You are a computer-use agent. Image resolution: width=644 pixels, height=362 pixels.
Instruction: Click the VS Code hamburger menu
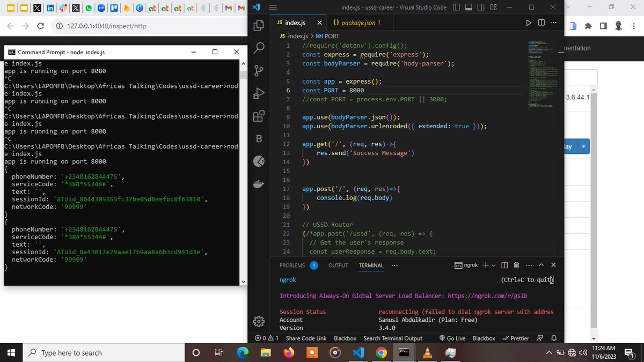pos(273,8)
